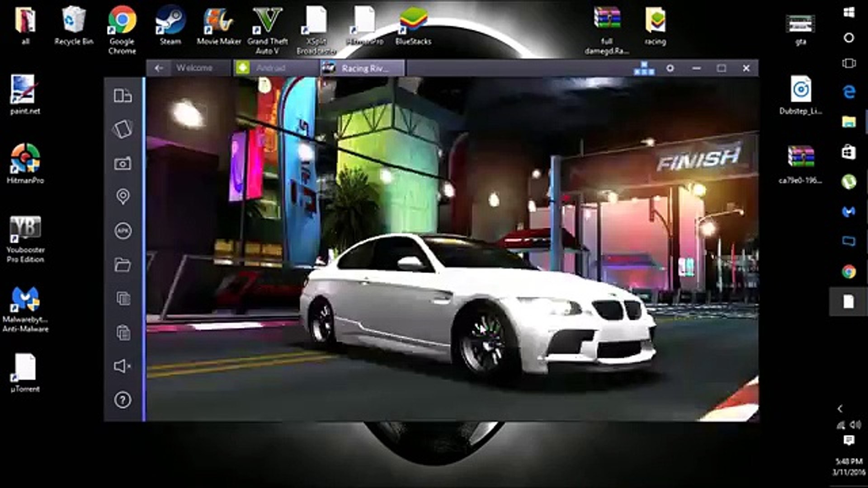Toggle mute with the speaker icon
The image size is (868, 488).
click(123, 366)
